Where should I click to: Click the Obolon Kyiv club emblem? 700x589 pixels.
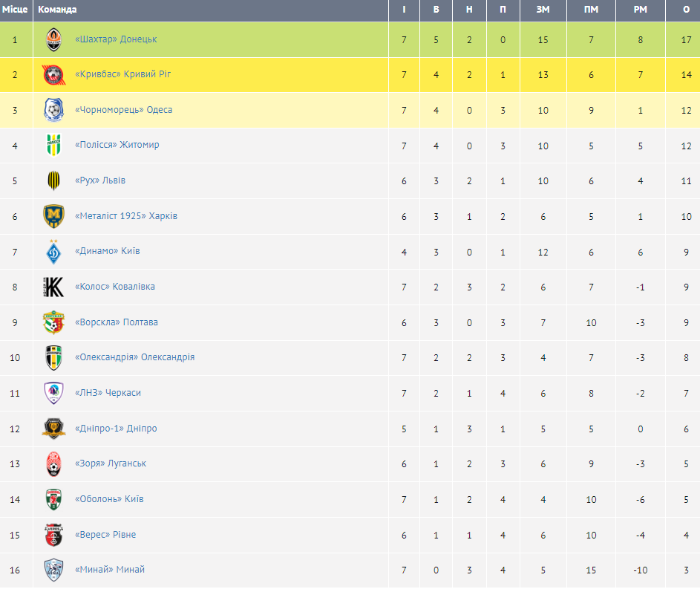click(x=54, y=499)
